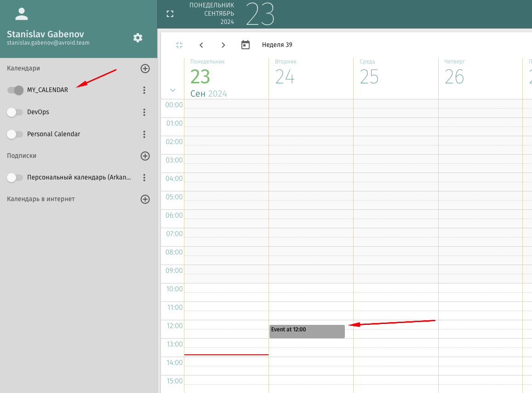The width and height of the screenshot is (532, 393).
Task: Open the 'Event at 12:00' event
Action: (307, 331)
